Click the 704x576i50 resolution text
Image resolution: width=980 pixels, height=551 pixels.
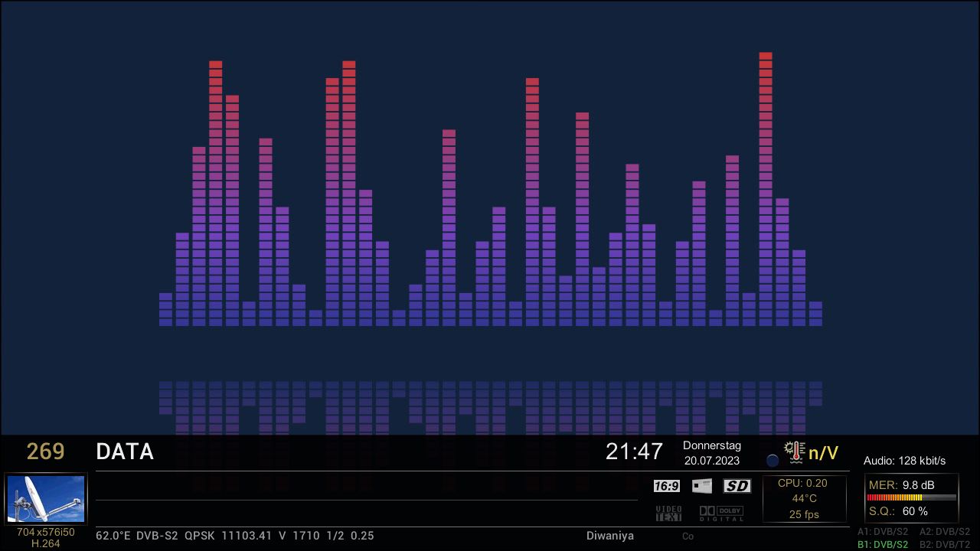pyautogui.click(x=46, y=532)
